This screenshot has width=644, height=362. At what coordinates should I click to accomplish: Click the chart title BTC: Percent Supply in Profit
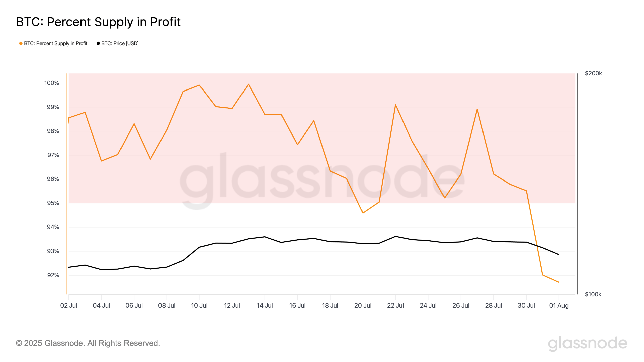click(x=98, y=22)
